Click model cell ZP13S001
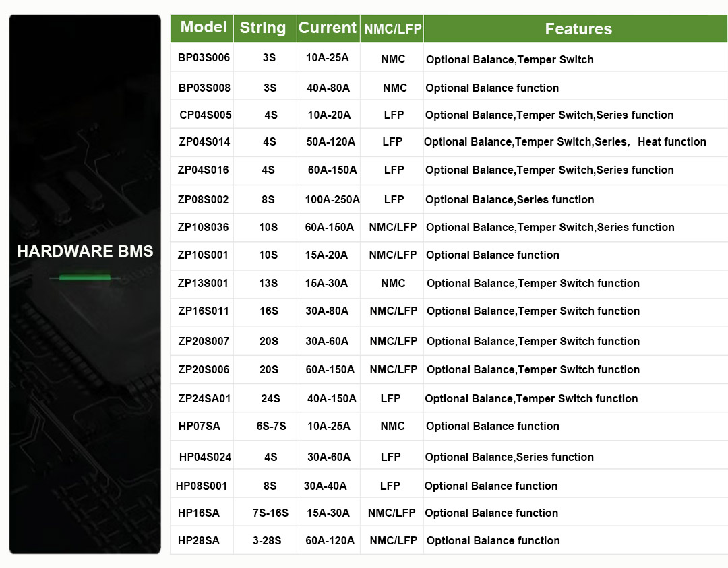The width and height of the screenshot is (728, 568). (x=203, y=283)
